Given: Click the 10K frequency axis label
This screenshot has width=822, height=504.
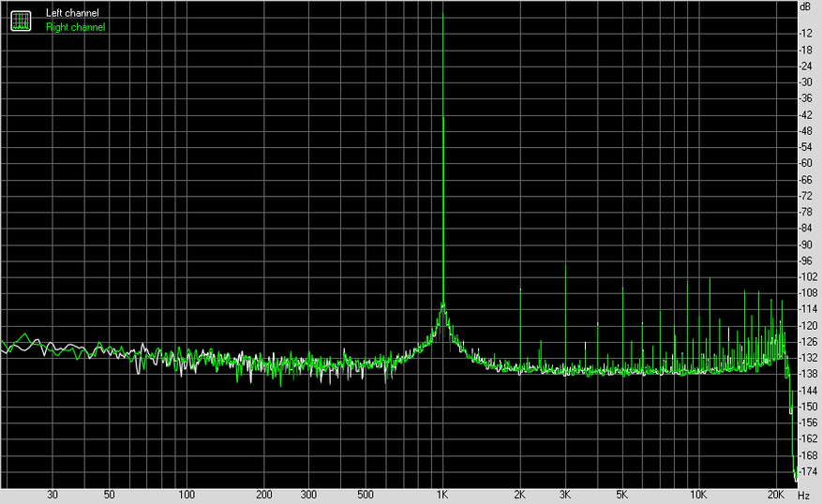Looking at the screenshot, I should tap(698, 495).
